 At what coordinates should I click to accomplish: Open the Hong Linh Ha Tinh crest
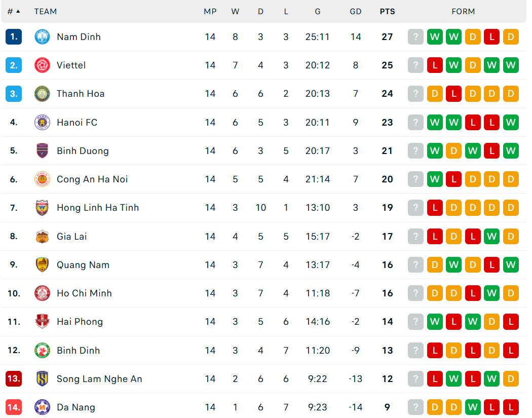[42, 208]
